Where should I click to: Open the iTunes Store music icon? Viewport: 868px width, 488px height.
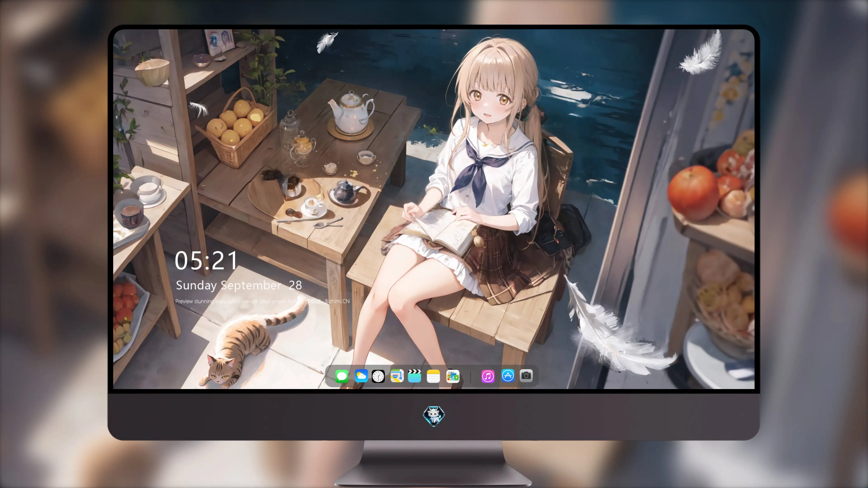pos(488,376)
